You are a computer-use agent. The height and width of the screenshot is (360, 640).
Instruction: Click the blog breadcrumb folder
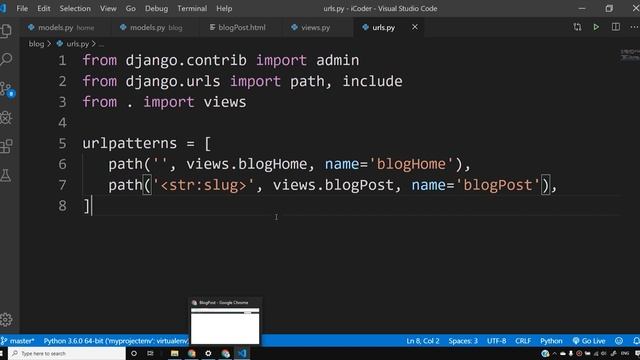click(x=36, y=44)
